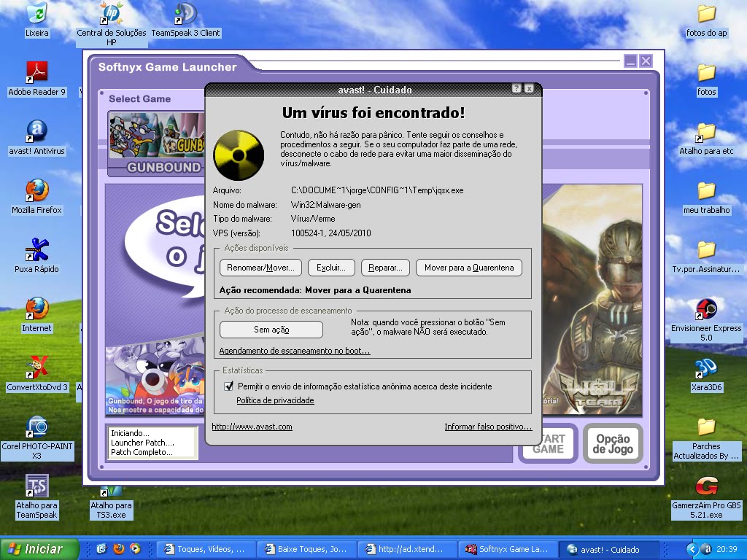This screenshot has height=560, width=747.
Task: Click the Firefox quick launch icon in the taskbar
Action: click(x=119, y=548)
